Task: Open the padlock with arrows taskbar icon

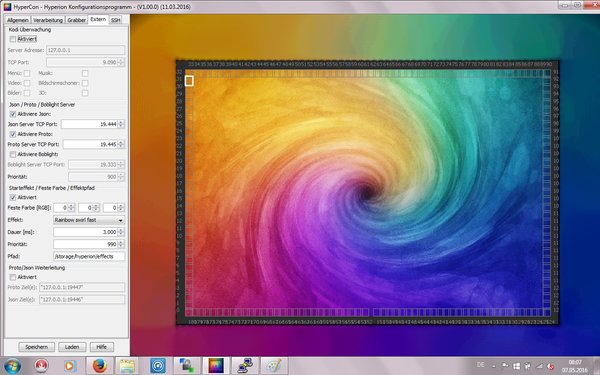Action: [187, 366]
